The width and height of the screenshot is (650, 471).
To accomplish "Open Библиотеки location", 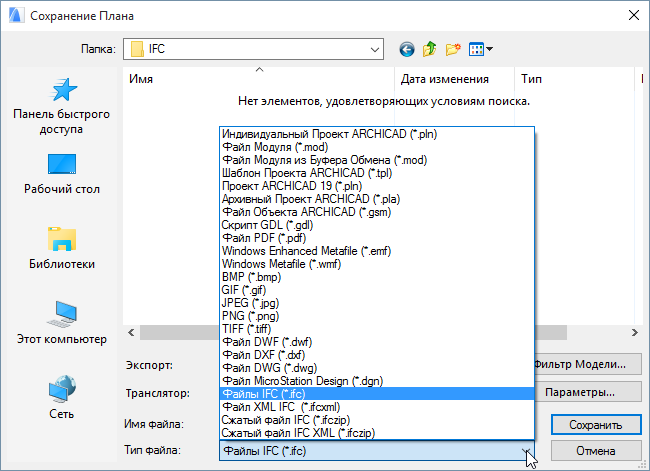I will pos(62,248).
